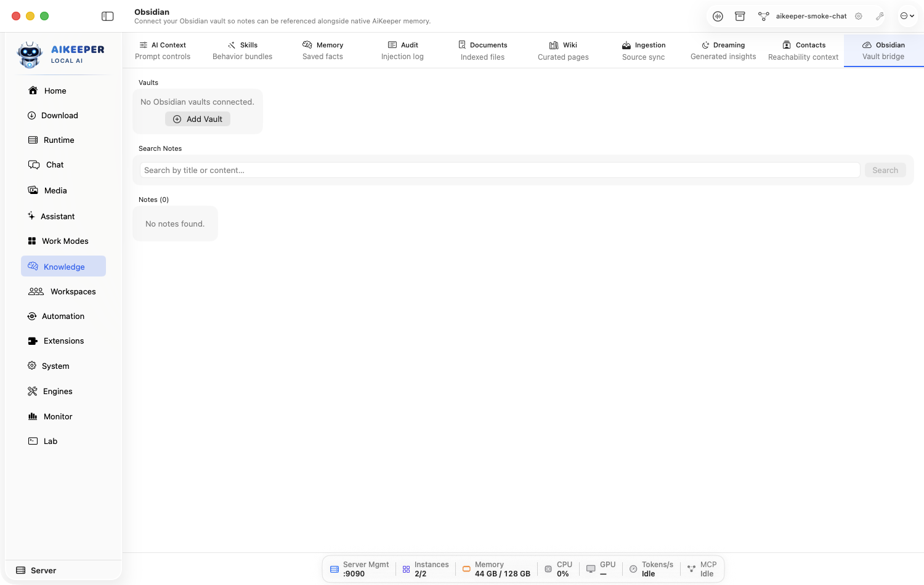The width and height of the screenshot is (924, 585).
Task: Switch to the Skills tab
Action: (243, 50)
